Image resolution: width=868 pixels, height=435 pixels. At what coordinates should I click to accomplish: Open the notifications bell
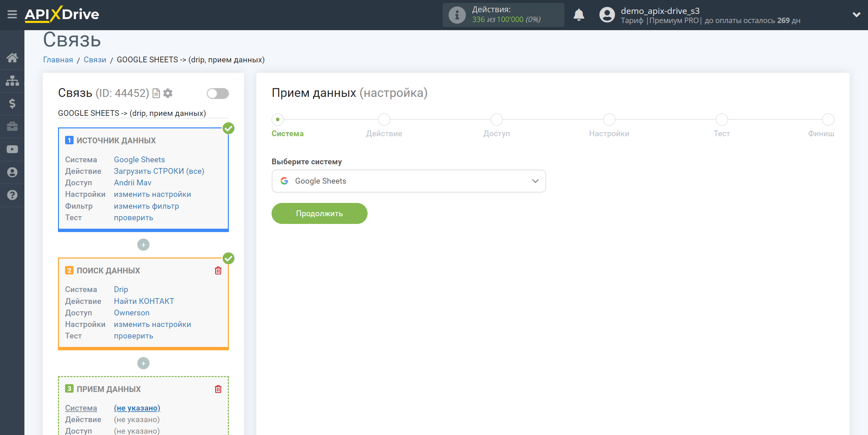(x=579, y=15)
